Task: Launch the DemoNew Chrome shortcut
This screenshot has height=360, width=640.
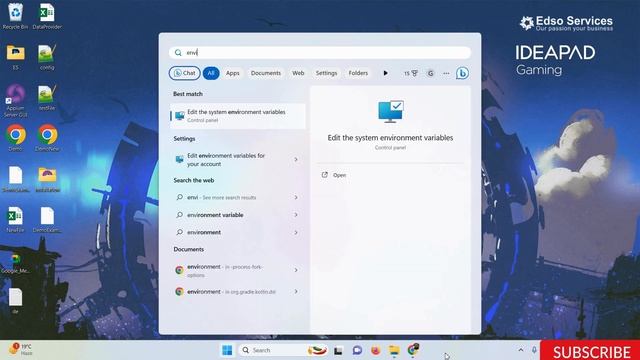Action: tap(47, 138)
